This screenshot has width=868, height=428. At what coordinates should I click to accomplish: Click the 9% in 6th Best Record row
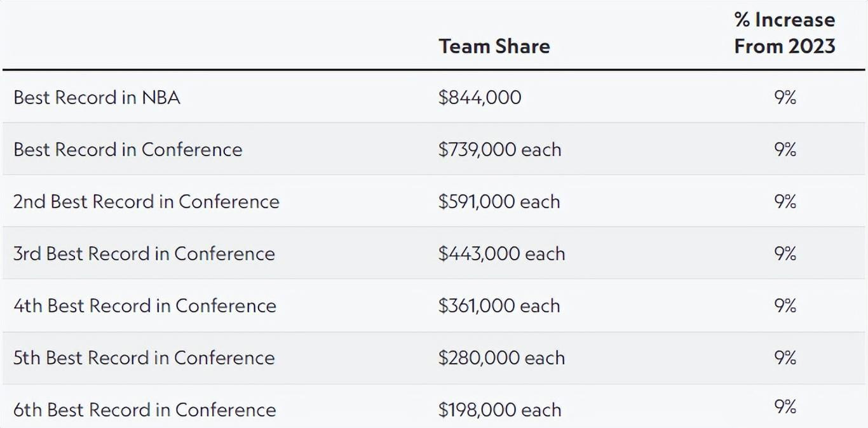click(785, 406)
